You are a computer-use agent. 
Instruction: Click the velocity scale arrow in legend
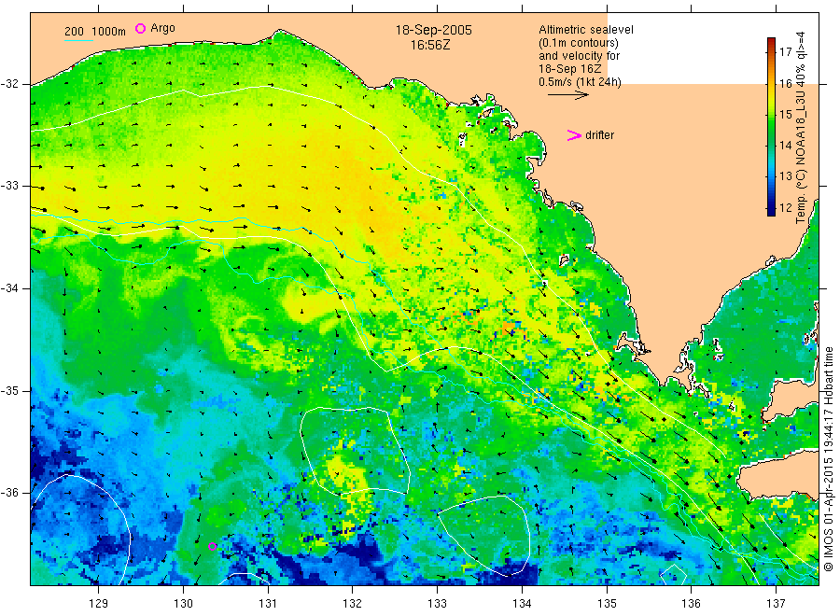point(567,95)
